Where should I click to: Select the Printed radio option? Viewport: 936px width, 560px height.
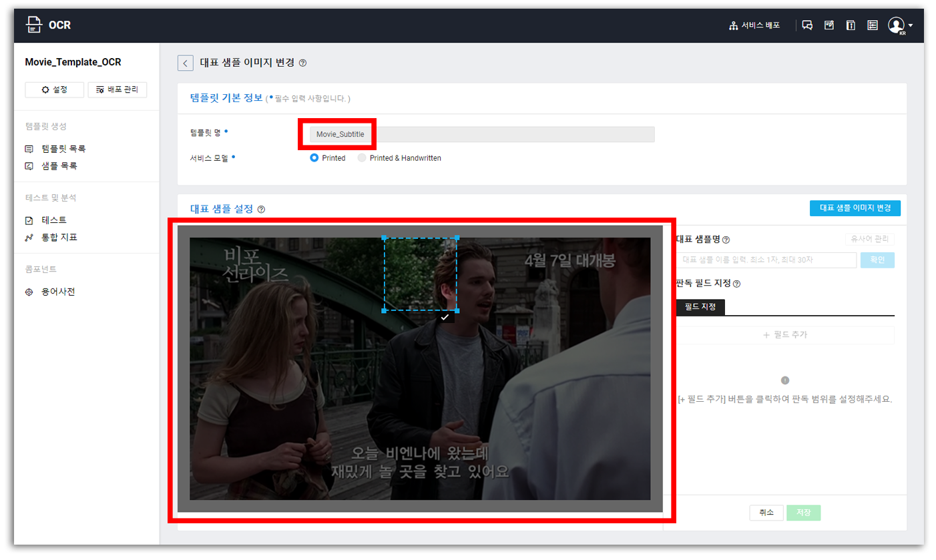[x=314, y=158]
